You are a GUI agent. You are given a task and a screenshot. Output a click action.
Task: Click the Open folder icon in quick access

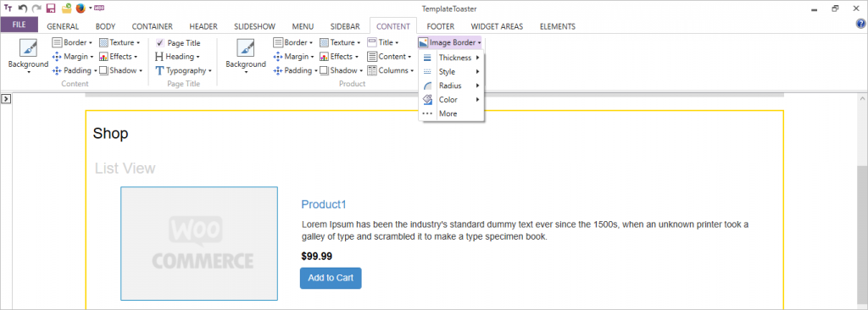(66, 8)
